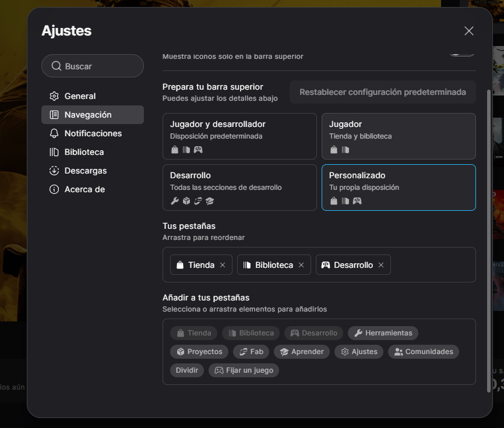Click the shopping bag icon in Personalizado card

pos(334,201)
